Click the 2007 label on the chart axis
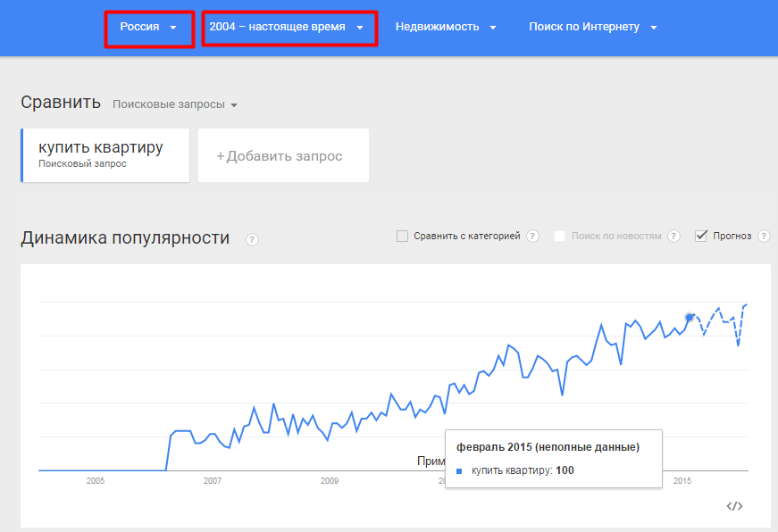Image resolution: width=778 pixels, height=532 pixels. click(213, 480)
